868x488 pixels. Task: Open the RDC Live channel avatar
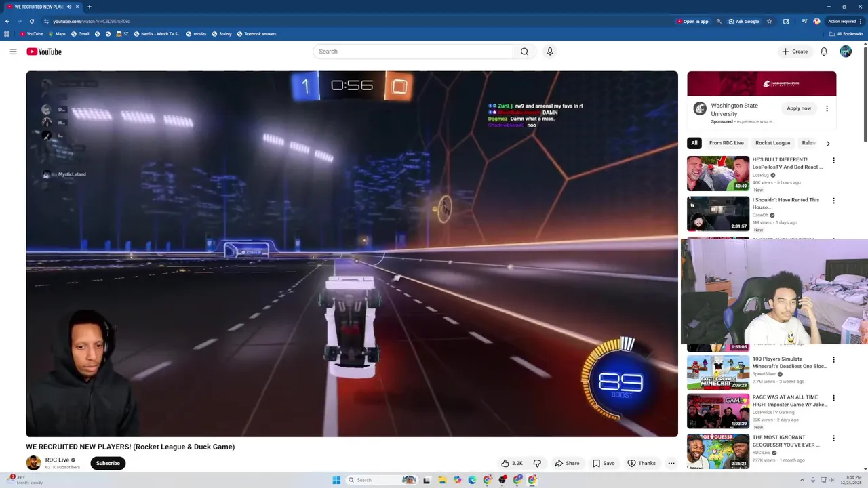click(33, 463)
